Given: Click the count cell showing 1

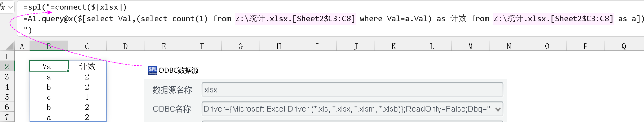Looking at the screenshot, I should pyautogui.click(x=87, y=97).
